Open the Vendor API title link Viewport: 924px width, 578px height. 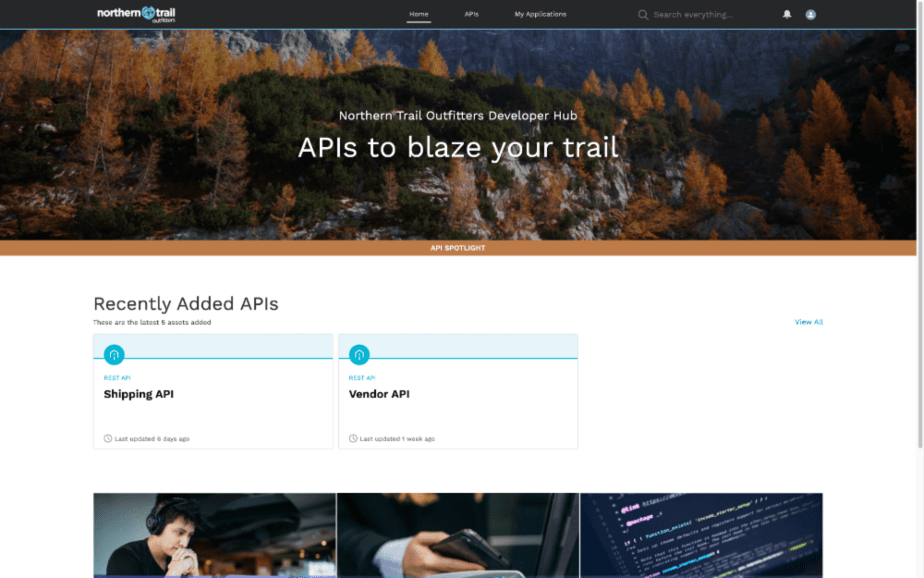click(379, 394)
